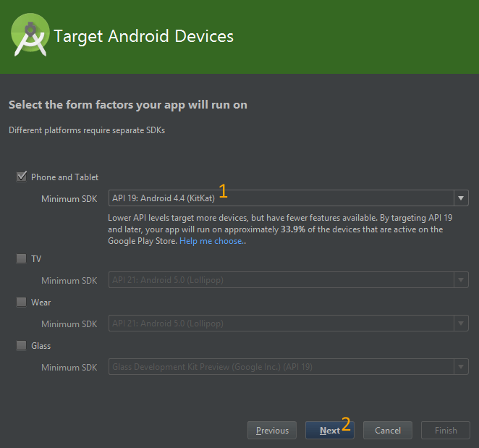Open the Phone and Tablet SDK dropdown arrow
Screen dimensions: 479x448
(460, 198)
